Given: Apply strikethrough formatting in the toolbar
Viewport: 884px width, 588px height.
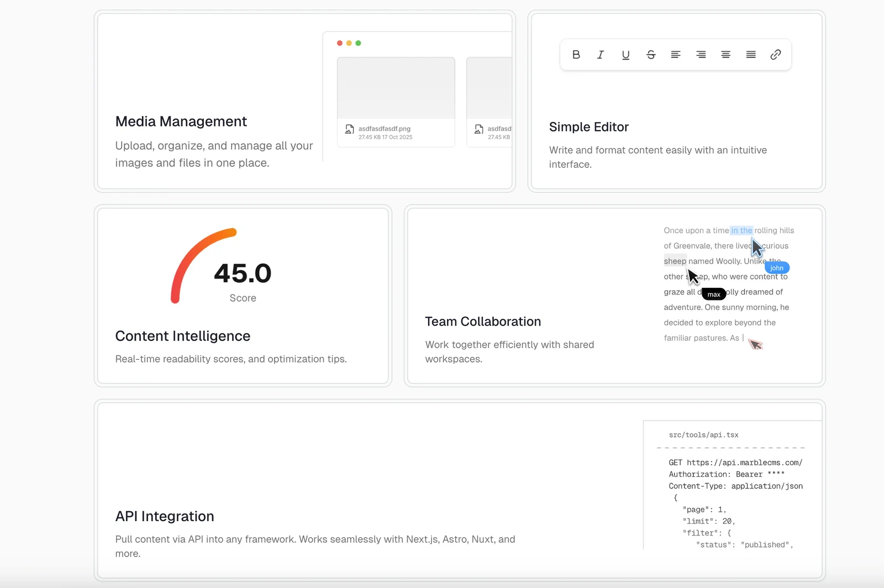Looking at the screenshot, I should point(651,55).
